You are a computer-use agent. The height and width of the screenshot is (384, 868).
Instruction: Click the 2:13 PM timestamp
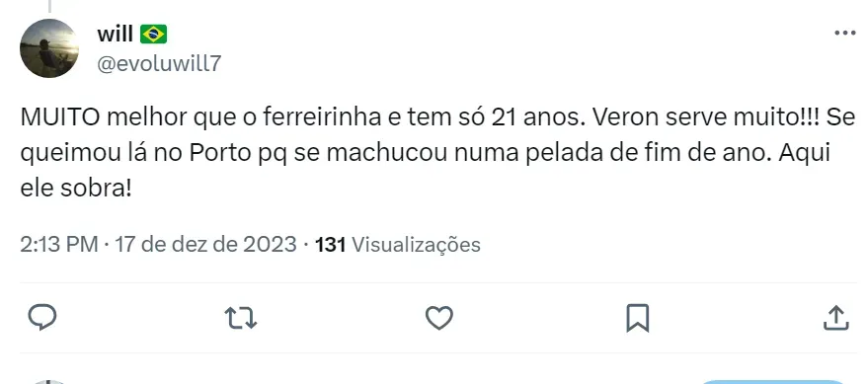(58, 244)
